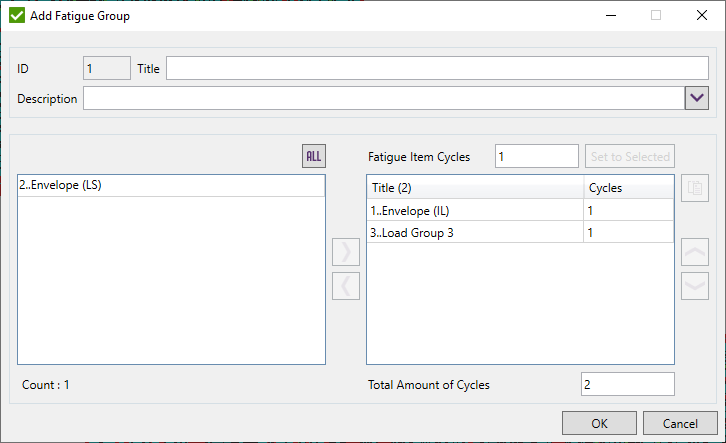
Task: Select the 3..Load Group 3 row
Action: [x=475, y=232]
